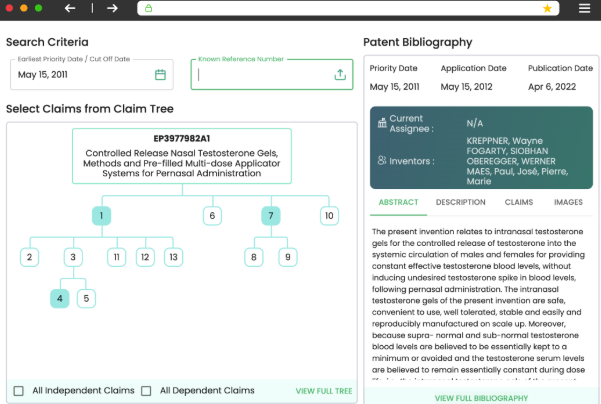Click the Earliest Priority Date field

click(92, 74)
